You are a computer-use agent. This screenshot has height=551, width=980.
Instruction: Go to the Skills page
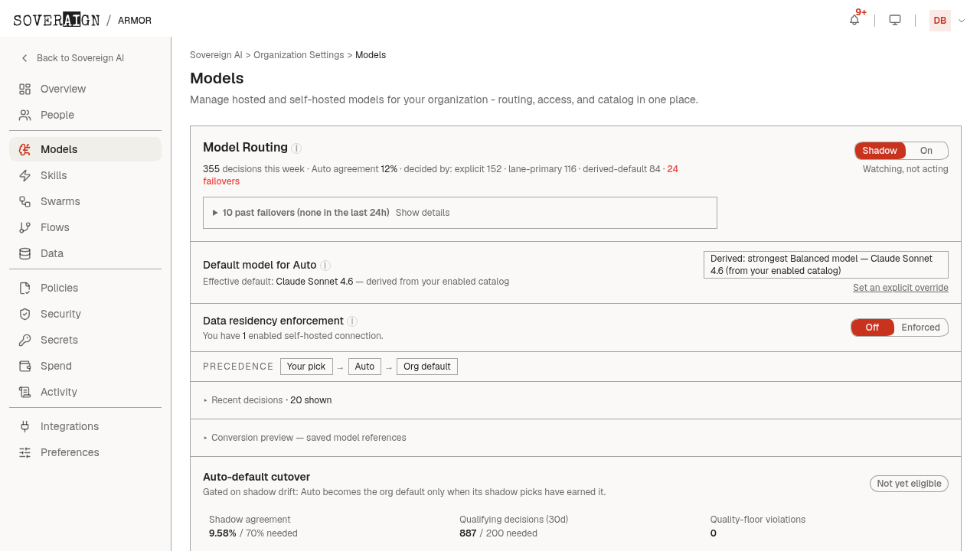click(85, 175)
